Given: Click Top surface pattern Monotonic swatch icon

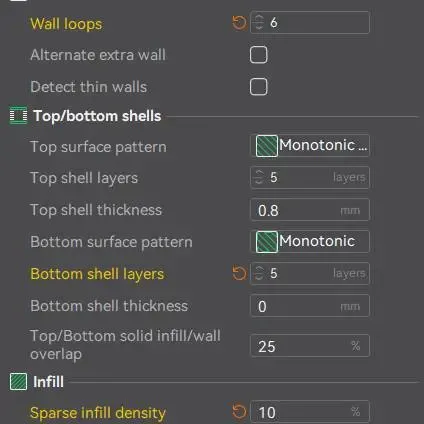Looking at the screenshot, I should [267, 146].
